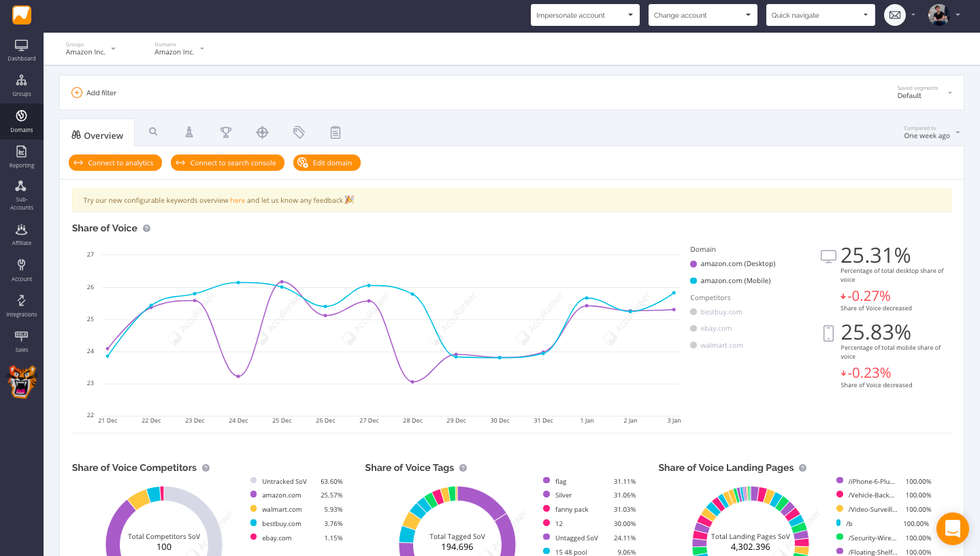Open the Sales section in the sidebar
Viewport: 980px width, 556px height.
click(21, 340)
